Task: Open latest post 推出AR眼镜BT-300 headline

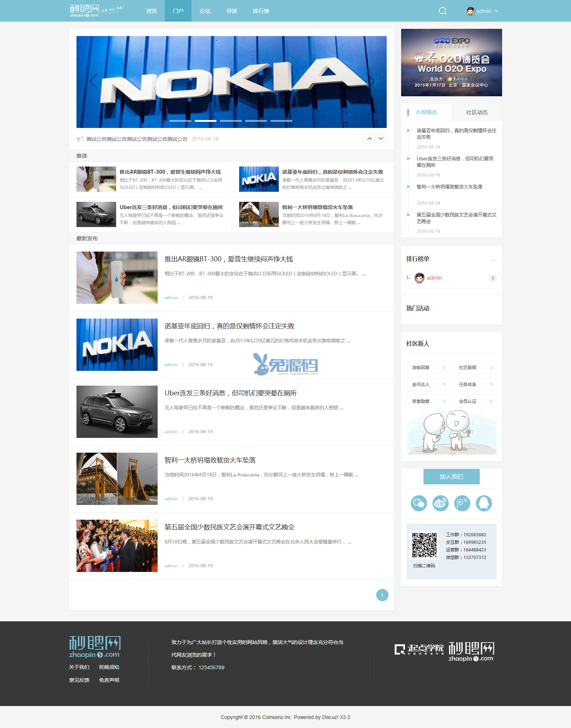Action: click(x=229, y=259)
